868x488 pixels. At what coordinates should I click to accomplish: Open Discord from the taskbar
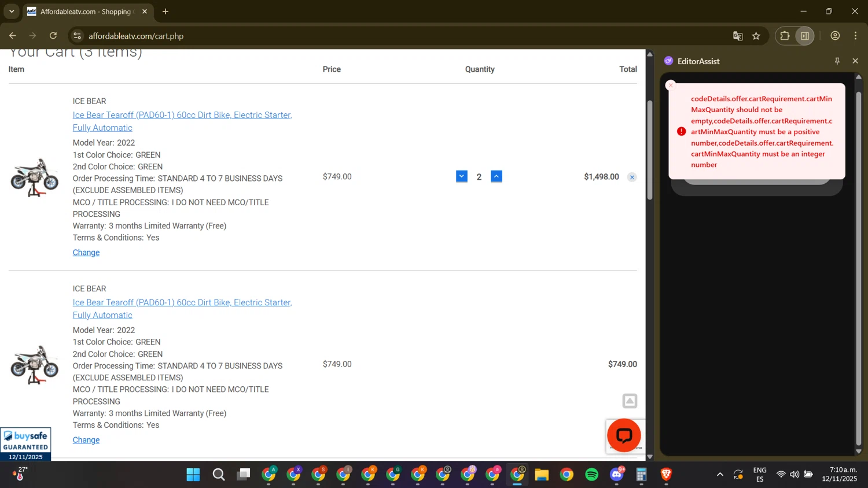coord(617,475)
